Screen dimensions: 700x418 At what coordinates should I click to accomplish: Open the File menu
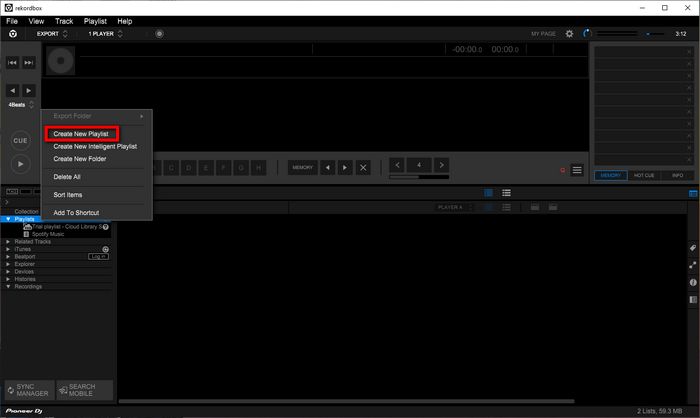tap(12, 21)
